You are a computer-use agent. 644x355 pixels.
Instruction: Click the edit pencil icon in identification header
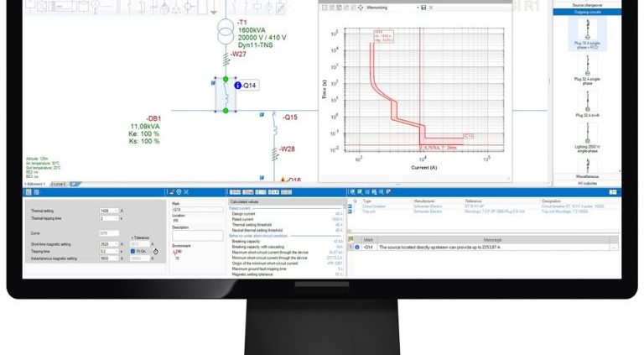tap(172, 192)
